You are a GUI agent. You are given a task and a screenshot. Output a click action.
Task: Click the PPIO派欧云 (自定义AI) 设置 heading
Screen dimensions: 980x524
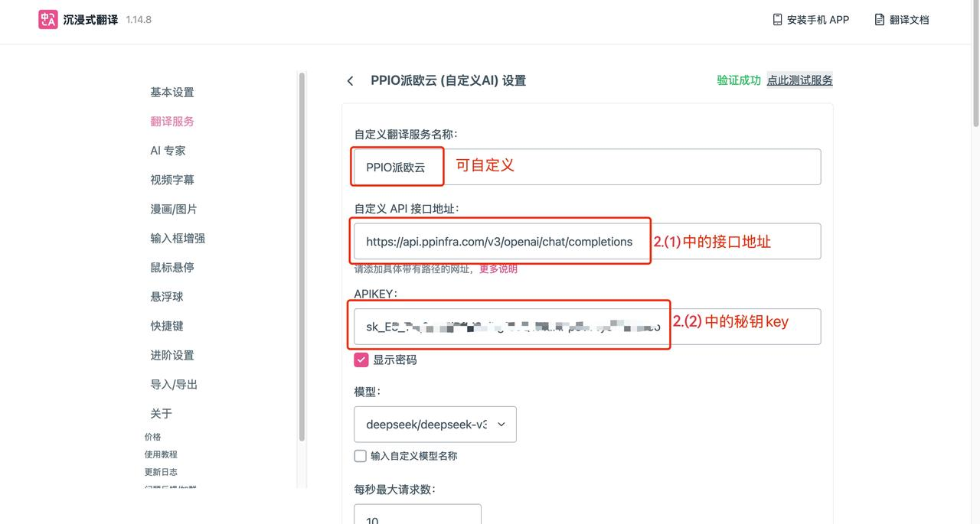pyautogui.click(x=448, y=81)
